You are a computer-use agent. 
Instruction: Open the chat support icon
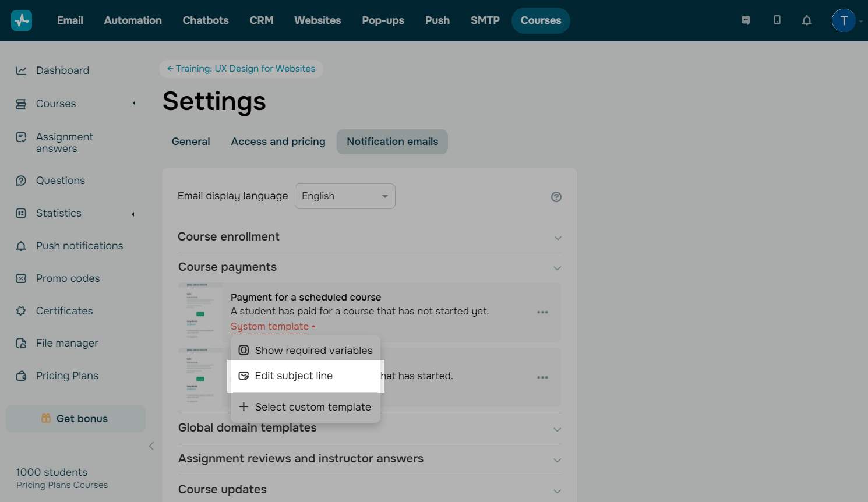pyautogui.click(x=746, y=20)
